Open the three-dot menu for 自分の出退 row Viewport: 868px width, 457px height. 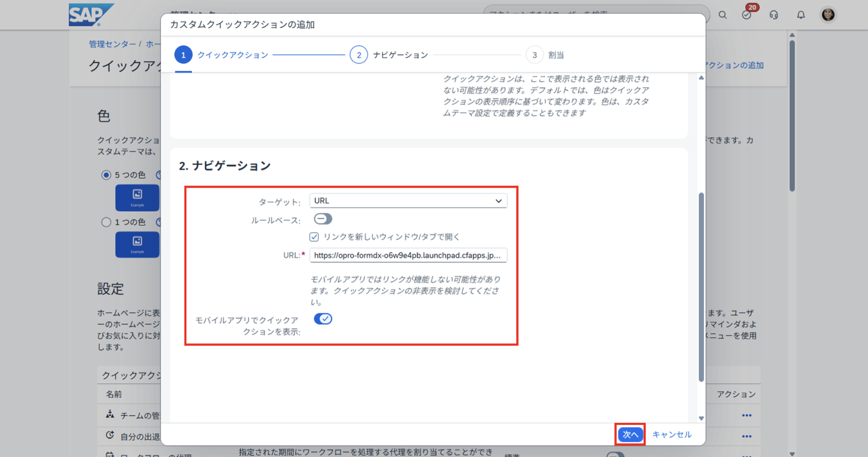[746, 436]
